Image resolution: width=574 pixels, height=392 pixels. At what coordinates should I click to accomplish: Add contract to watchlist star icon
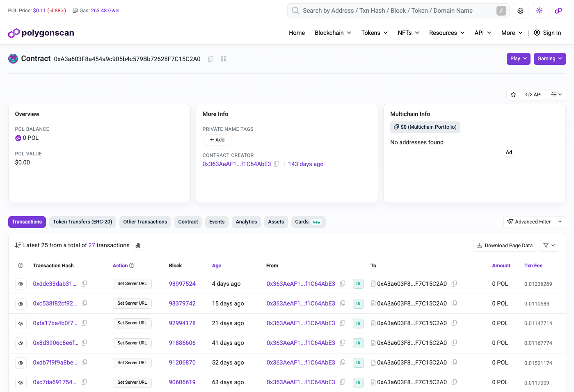coord(513,95)
